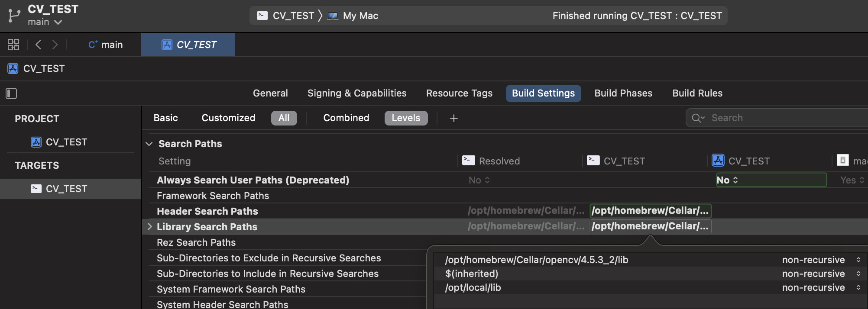
Task: Toggle the project and targets sidebar
Action: (x=11, y=93)
